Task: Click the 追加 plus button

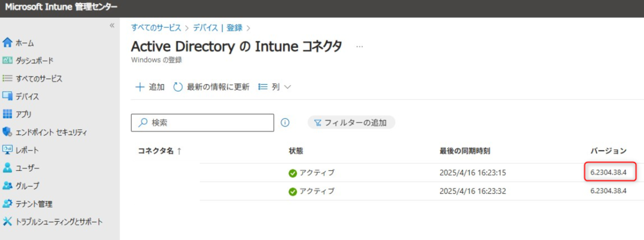Action: pyautogui.click(x=149, y=87)
